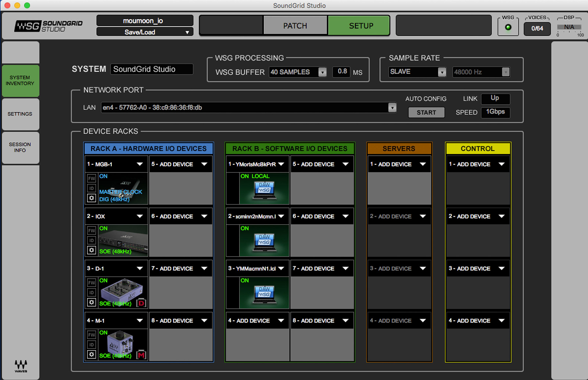The width and height of the screenshot is (588, 380).
Task: Click the ID icon on D-1 device
Action: coord(92,293)
